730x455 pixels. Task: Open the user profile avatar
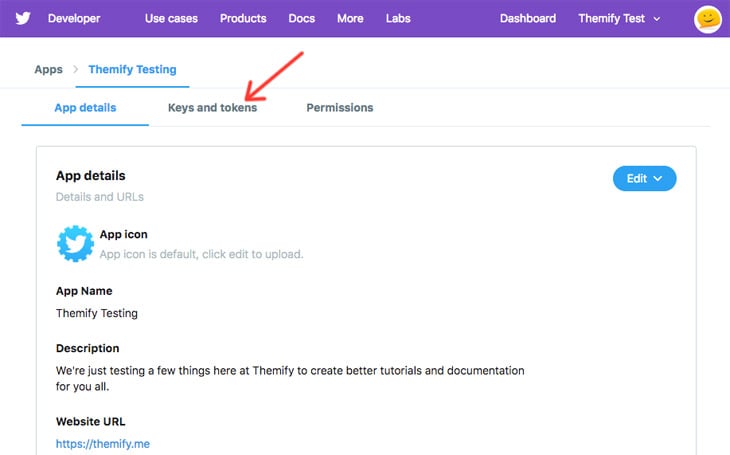tap(708, 19)
